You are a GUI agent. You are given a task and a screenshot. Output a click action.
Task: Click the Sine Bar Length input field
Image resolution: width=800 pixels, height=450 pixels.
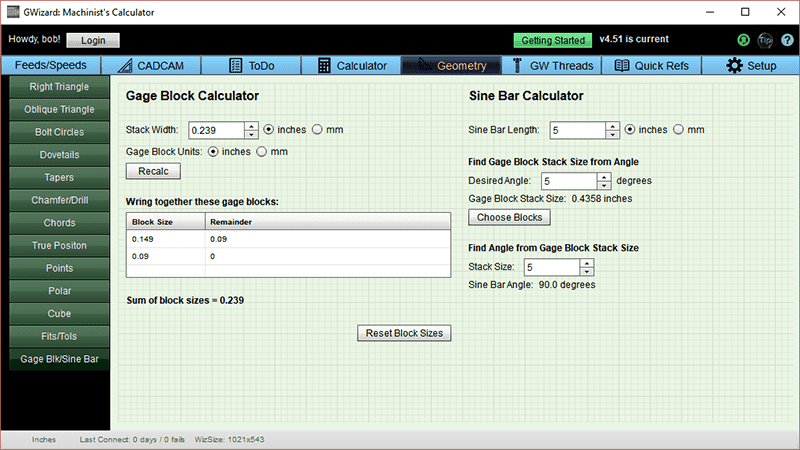pyautogui.click(x=578, y=130)
